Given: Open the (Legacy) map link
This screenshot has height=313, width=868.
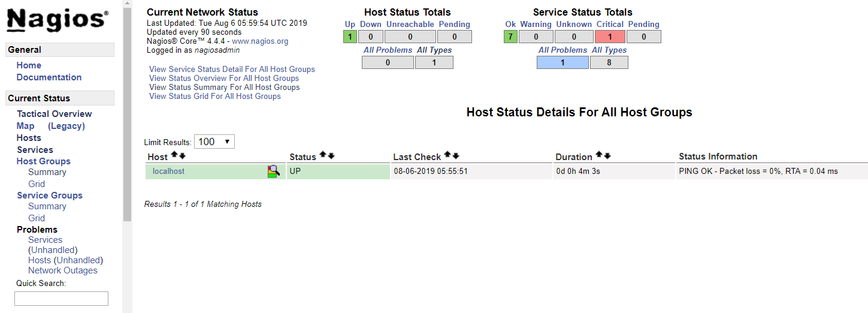Looking at the screenshot, I should click(x=66, y=126).
